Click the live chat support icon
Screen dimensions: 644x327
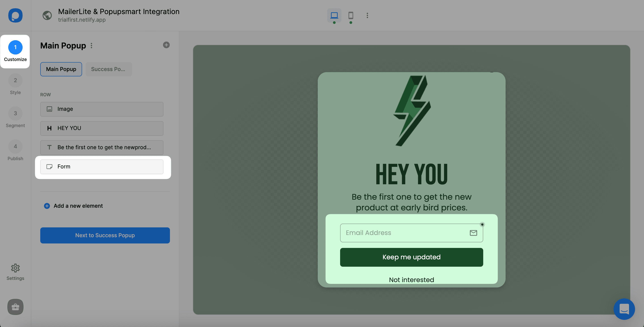click(x=624, y=309)
